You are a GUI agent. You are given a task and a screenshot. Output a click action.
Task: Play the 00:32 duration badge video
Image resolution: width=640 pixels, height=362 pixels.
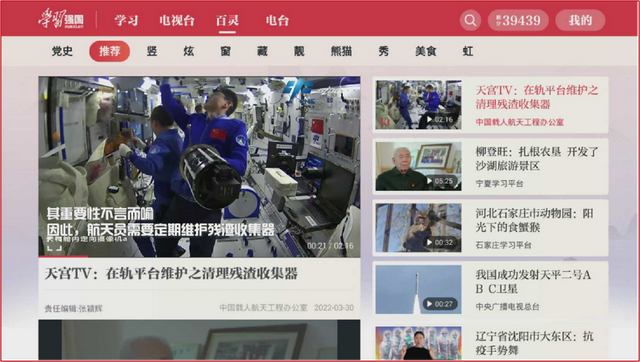point(440,242)
